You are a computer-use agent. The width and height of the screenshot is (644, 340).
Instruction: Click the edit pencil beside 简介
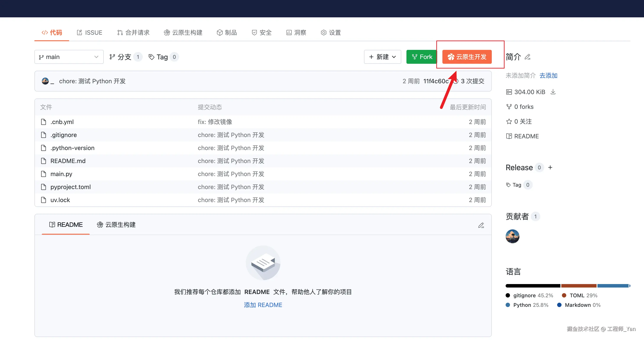click(527, 57)
